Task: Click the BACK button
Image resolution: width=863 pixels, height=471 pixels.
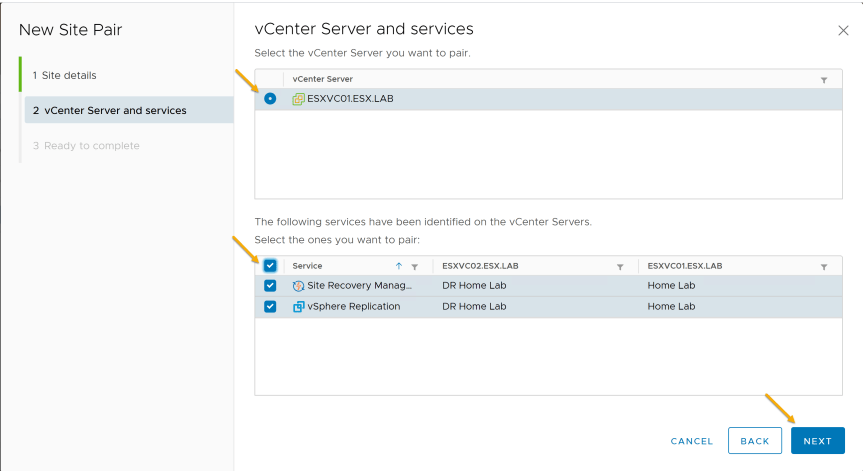Action: pos(755,441)
